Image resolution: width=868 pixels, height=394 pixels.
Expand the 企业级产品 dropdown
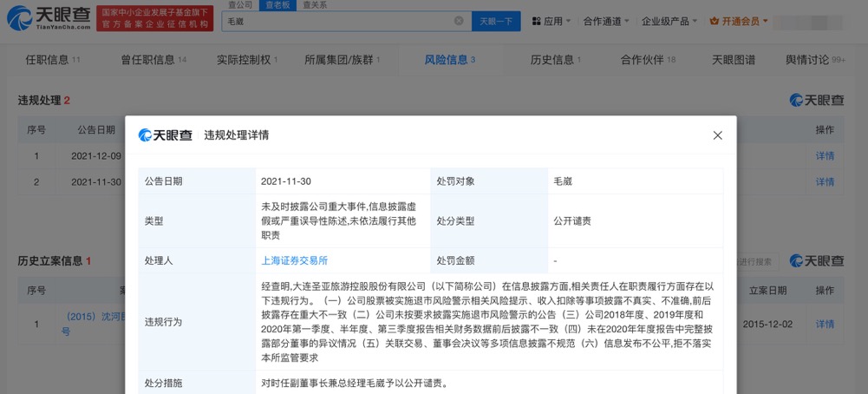point(669,21)
